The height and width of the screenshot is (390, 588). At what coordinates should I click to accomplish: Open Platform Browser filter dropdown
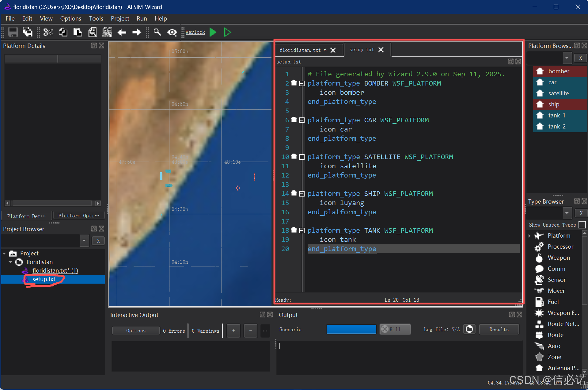click(x=567, y=58)
